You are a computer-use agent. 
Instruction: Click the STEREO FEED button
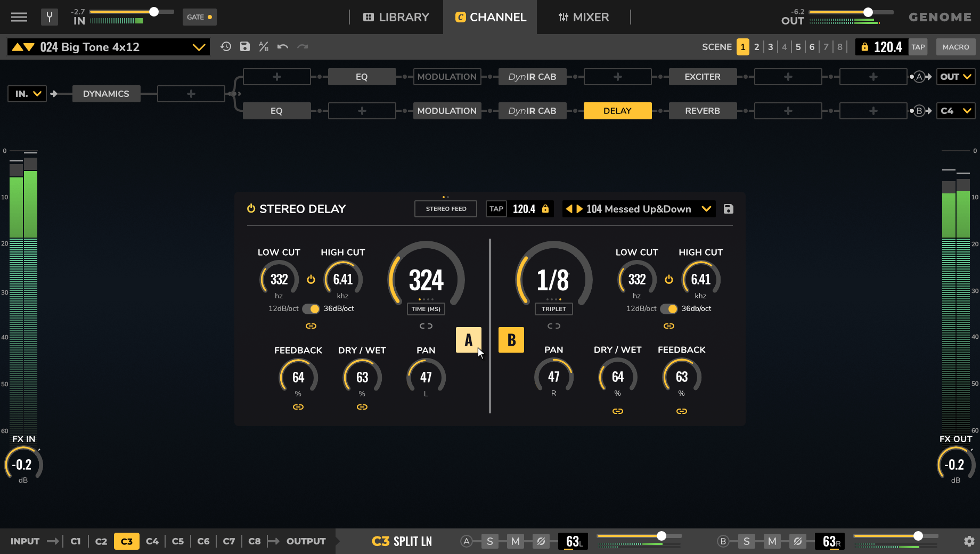click(x=445, y=208)
